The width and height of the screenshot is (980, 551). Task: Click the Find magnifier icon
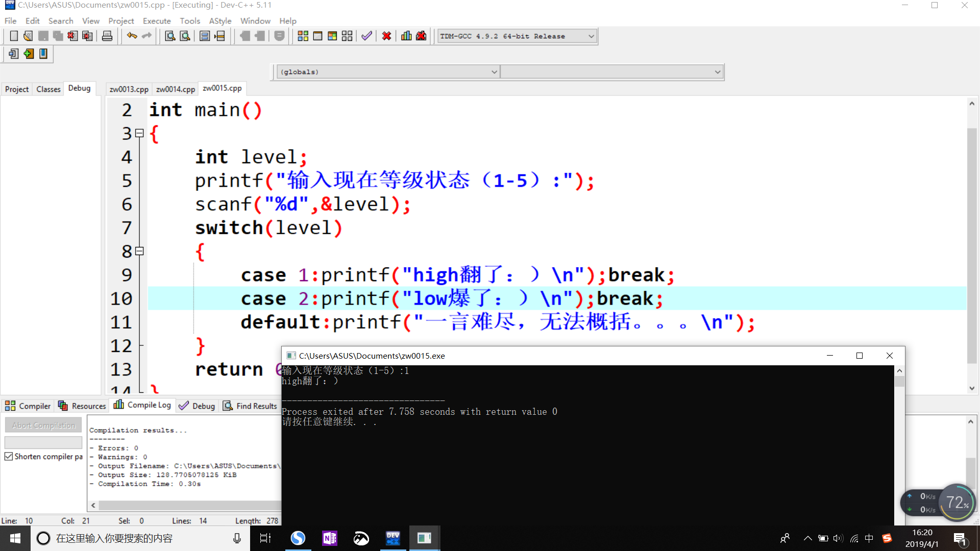pyautogui.click(x=170, y=36)
